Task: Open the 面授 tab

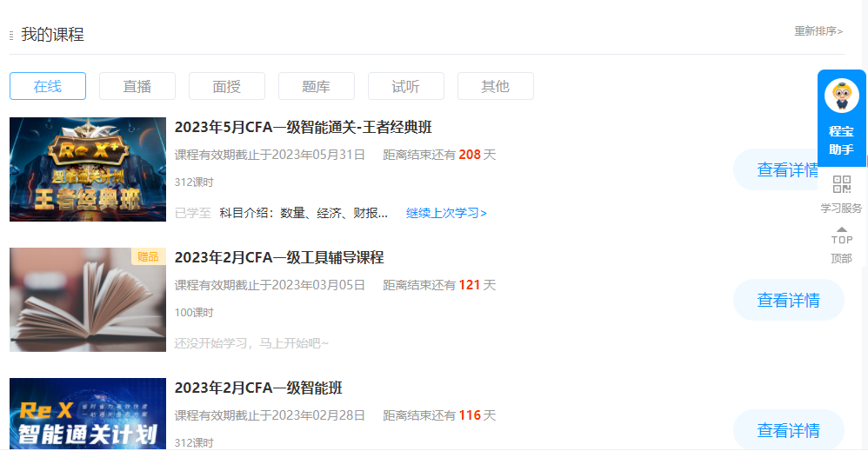Action: pyautogui.click(x=227, y=86)
